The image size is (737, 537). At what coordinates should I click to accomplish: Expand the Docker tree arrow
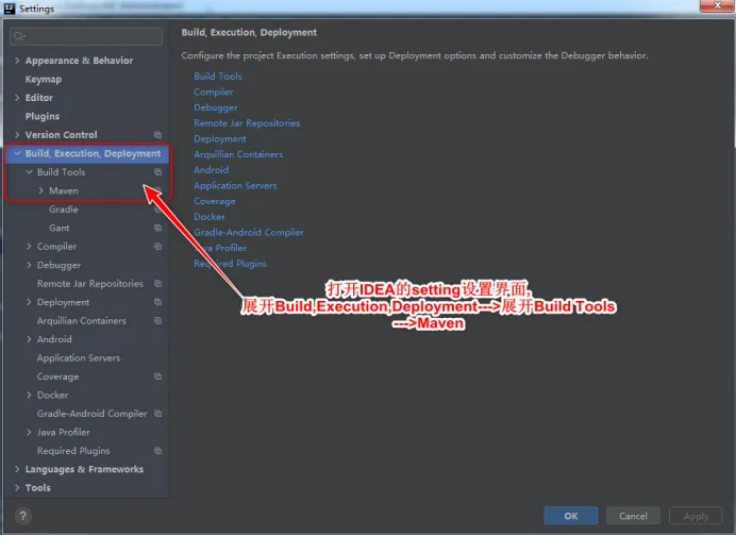(29, 395)
